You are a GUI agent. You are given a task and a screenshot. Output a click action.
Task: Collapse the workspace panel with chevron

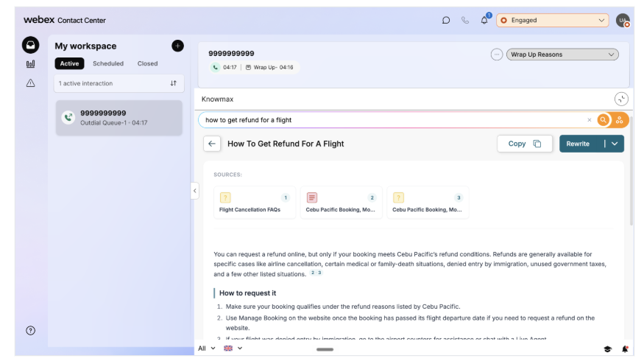click(195, 191)
